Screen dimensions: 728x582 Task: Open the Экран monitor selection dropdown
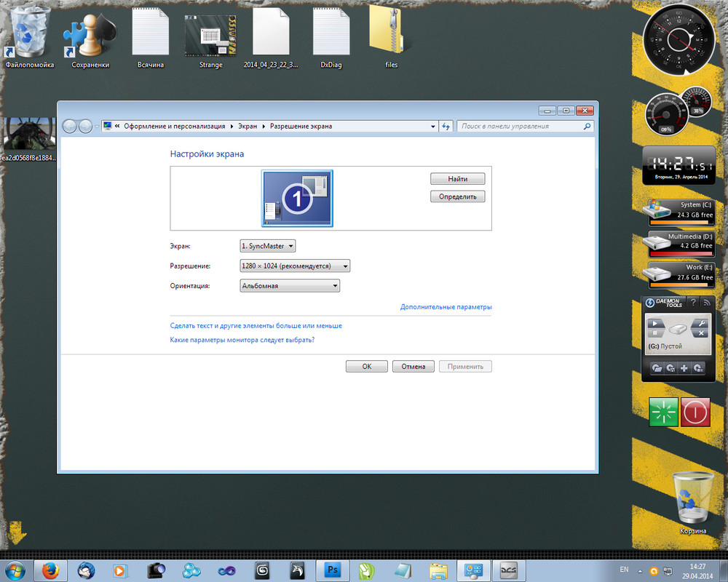coord(267,246)
